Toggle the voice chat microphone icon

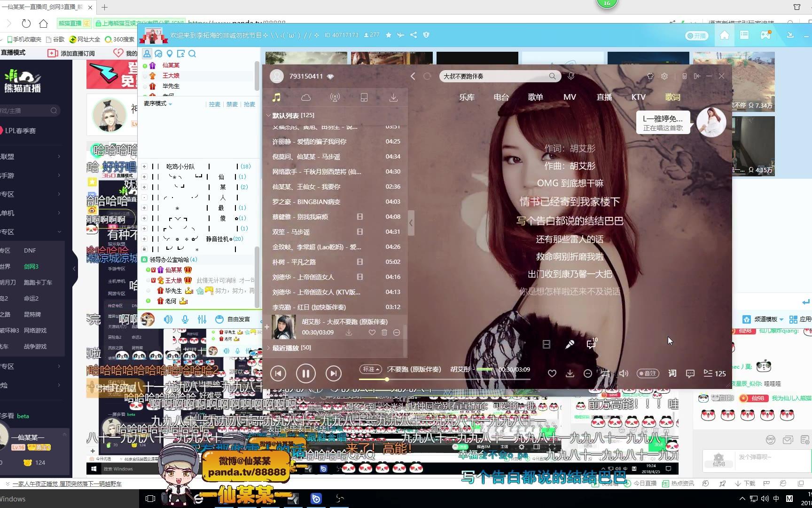tap(185, 319)
